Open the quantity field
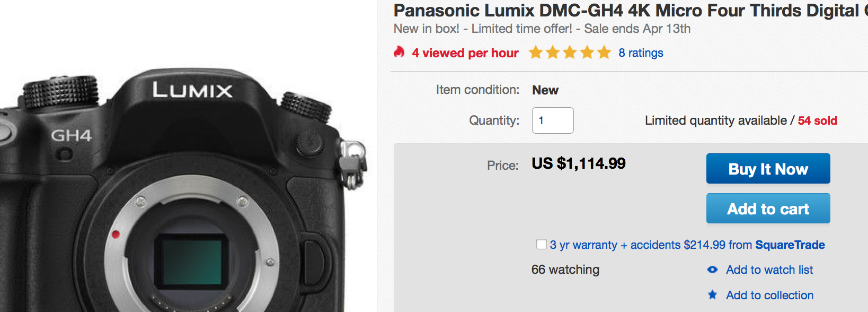 pyautogui.click(x=553, y=120)
